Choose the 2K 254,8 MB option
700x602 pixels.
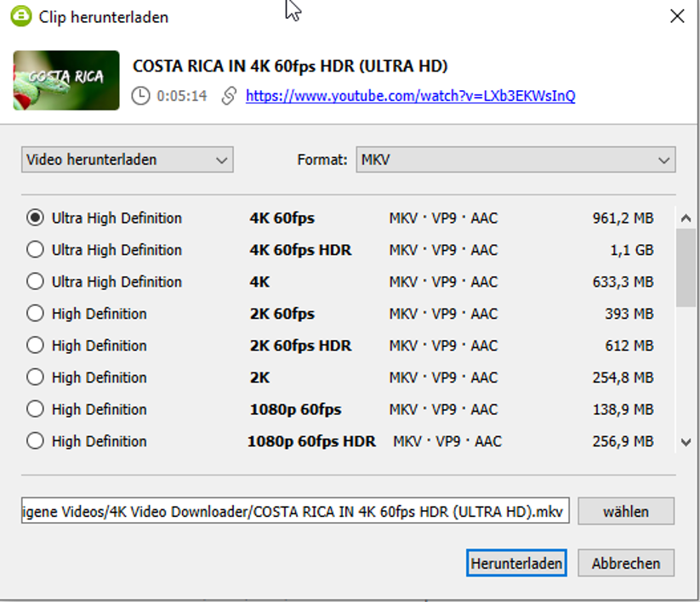35,378
